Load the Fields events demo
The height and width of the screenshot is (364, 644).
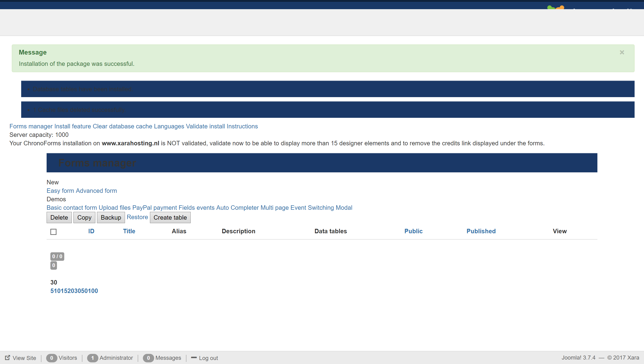tap(197, 208)
